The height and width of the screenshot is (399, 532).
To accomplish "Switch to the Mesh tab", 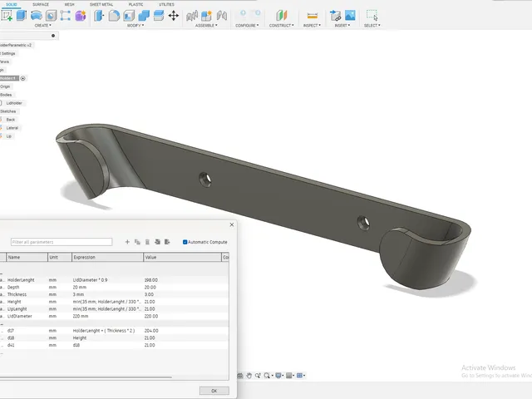I will pos(69,4).
